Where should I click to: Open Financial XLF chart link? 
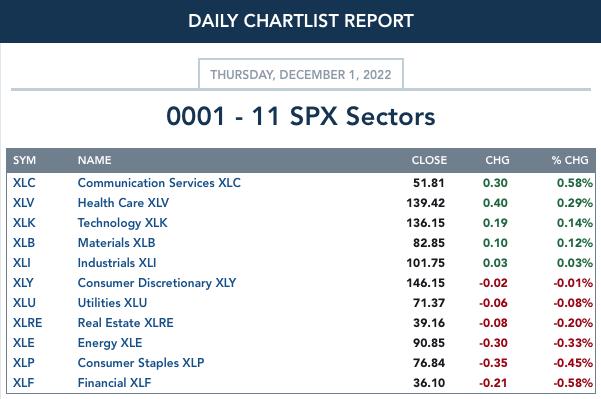pos(115,383)
